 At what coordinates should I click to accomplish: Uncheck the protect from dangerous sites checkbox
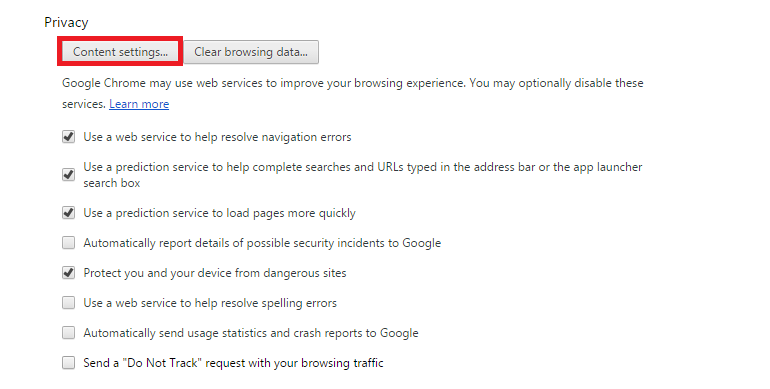tap(68, 273)
